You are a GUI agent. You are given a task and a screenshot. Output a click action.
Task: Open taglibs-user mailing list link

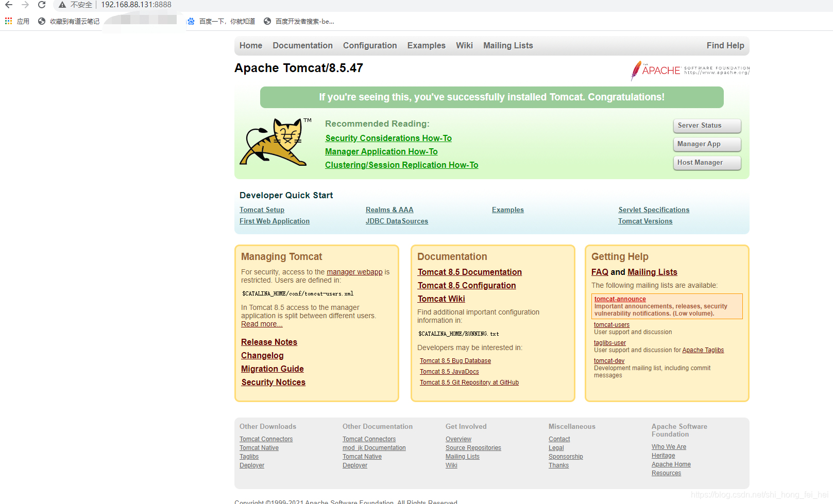tap(610, 343)
